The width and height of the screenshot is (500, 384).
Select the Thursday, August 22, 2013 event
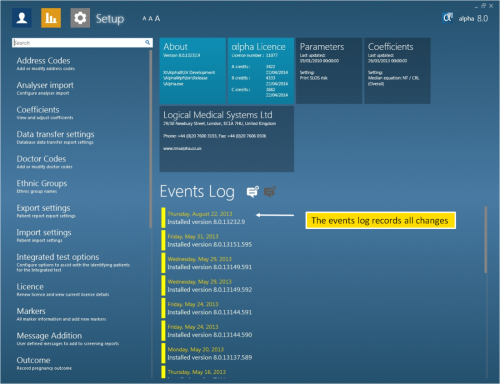coord(206,218)
